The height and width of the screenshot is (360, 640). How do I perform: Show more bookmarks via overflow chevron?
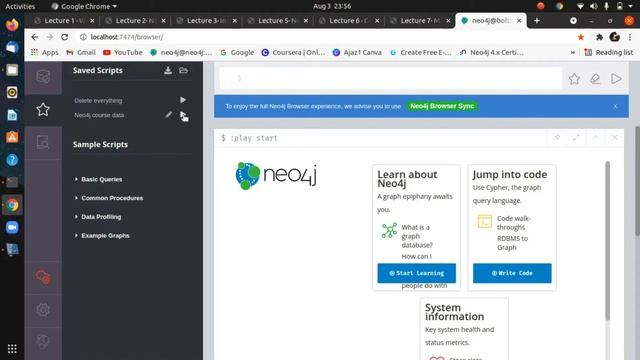coord(573,52)
